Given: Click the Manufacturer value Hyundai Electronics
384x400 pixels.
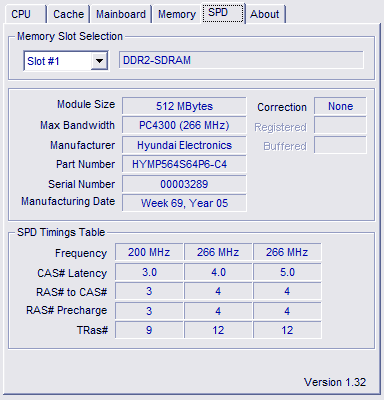Looking at the screenshot, I should pos(184,145).
